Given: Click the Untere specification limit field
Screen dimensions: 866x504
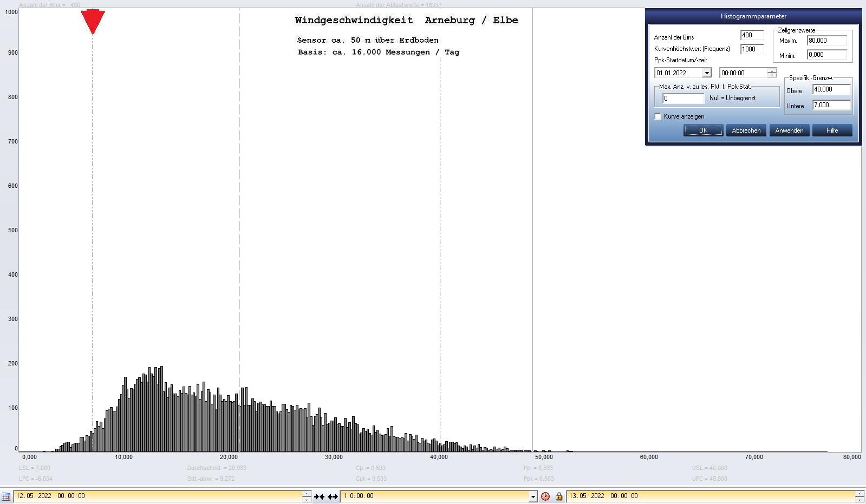Looking at the screenshot, I should click(831, 106).
